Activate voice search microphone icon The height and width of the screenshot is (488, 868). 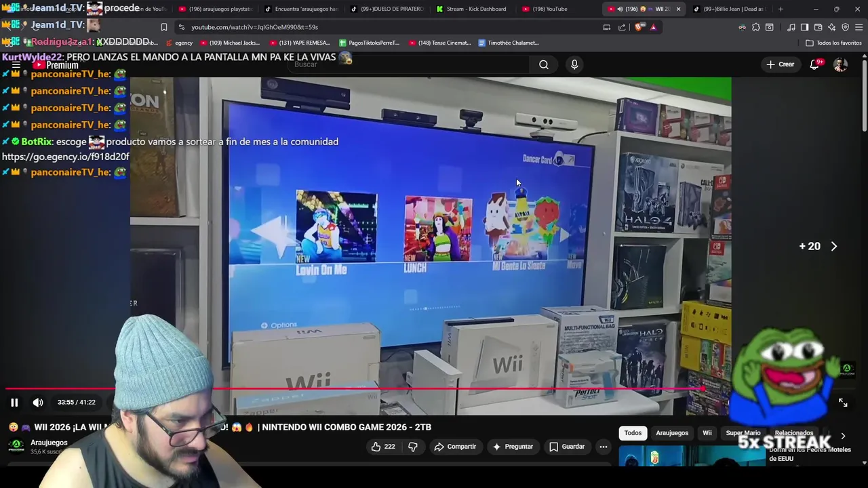pyautogui.click(x=574, y=64)
